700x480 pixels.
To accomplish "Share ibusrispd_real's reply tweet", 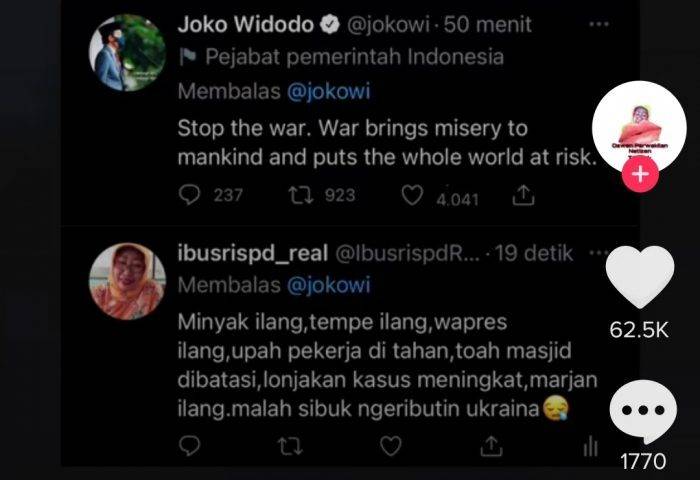I will click(491, 446).
